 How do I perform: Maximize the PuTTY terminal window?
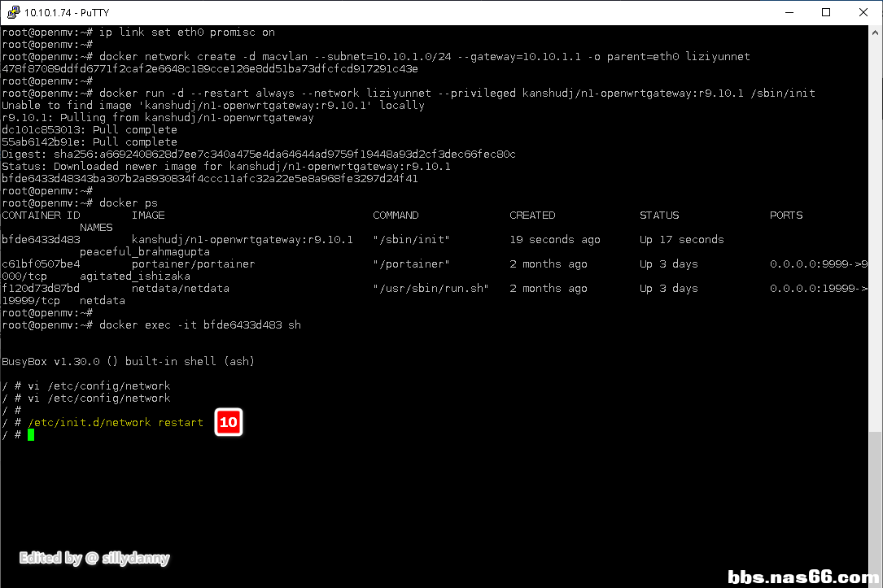coord(826,12)
